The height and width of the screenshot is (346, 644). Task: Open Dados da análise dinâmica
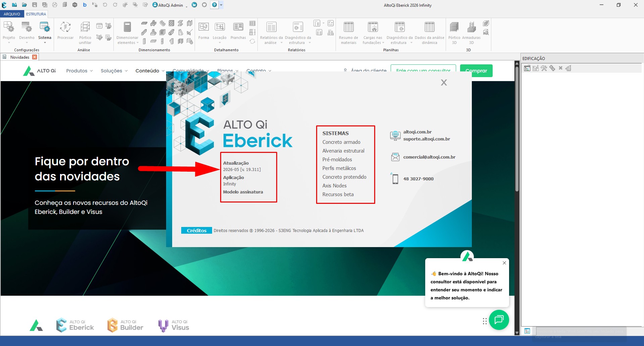click(x=429, y=33)
